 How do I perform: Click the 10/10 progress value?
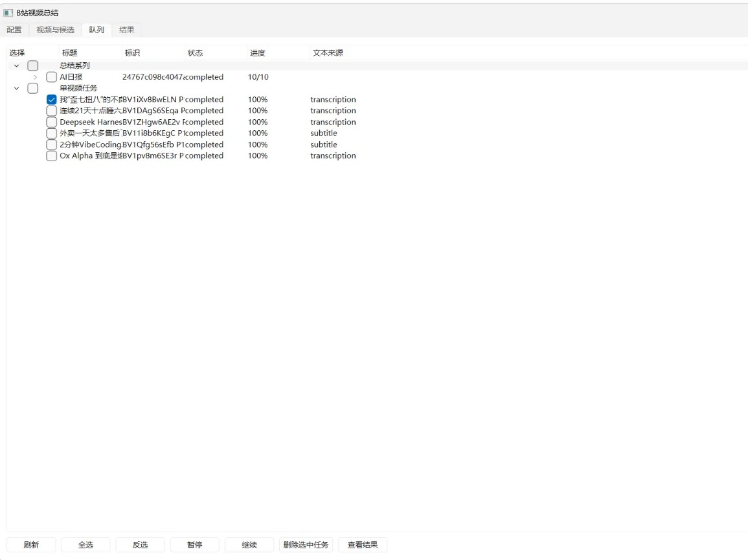[x=258, y=77]
